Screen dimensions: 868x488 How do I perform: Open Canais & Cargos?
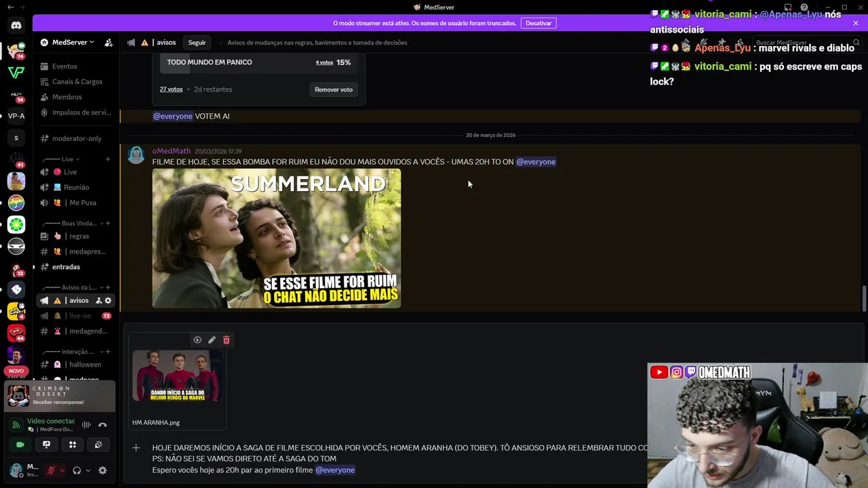pos(75,81)
